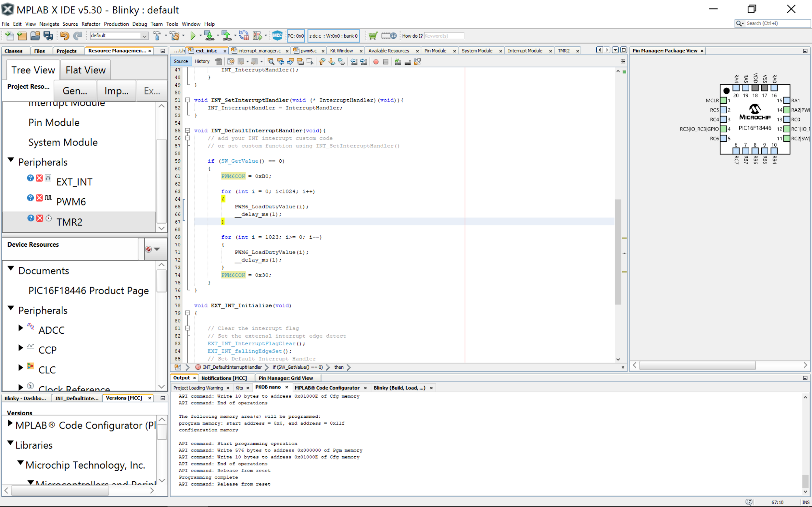Open Microchip store via shopping cart icon
The width and height of the screenshot is (812, 507).
click(x=373, y=36)
